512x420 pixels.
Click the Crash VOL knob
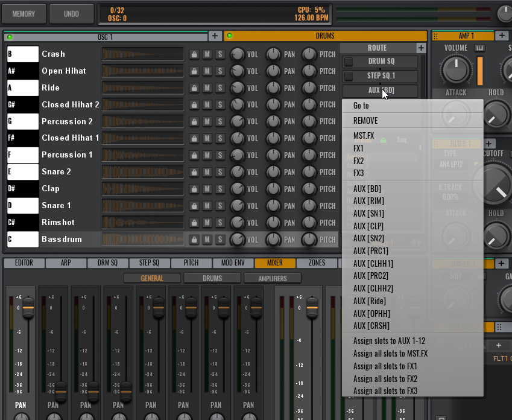coord(238,54)
